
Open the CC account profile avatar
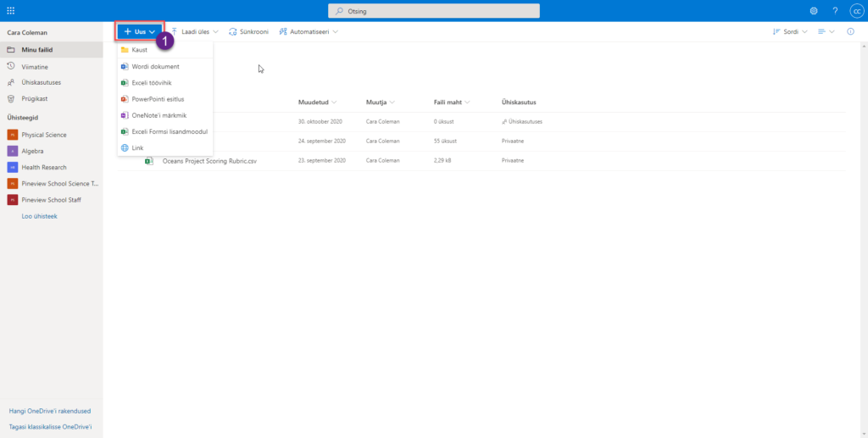(x=856, y=10)
